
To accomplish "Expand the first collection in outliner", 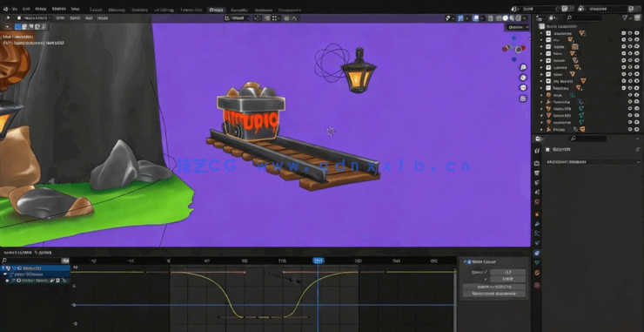I will point(541,33).
